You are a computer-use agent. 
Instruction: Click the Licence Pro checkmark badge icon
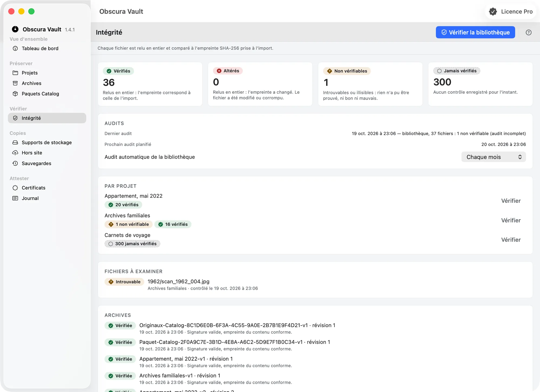[x=493, y=12]
